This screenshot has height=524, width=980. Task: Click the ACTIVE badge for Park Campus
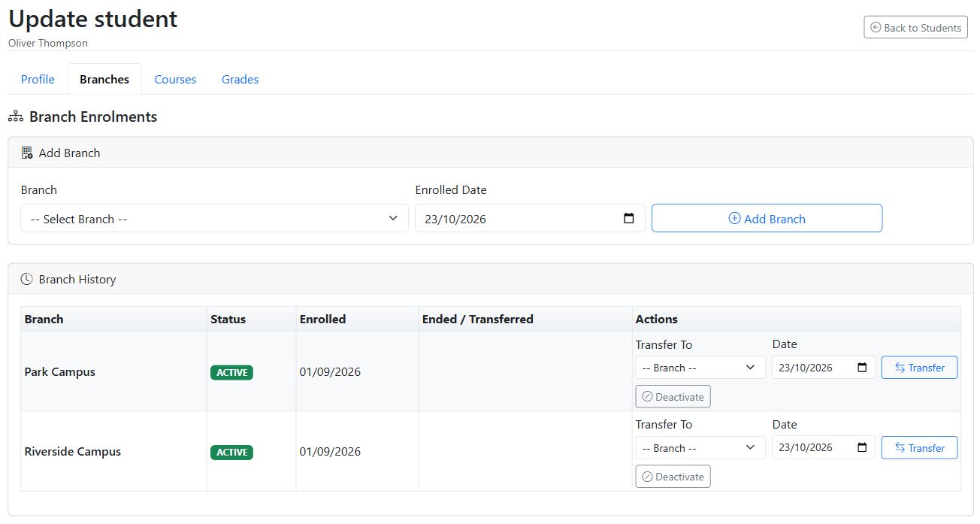click(231, 372)
